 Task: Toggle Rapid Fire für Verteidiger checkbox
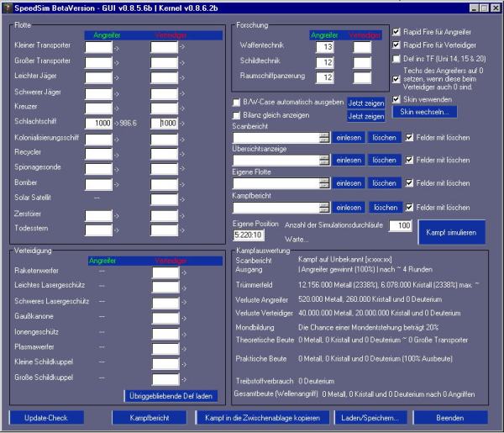(x=396, y=45)
